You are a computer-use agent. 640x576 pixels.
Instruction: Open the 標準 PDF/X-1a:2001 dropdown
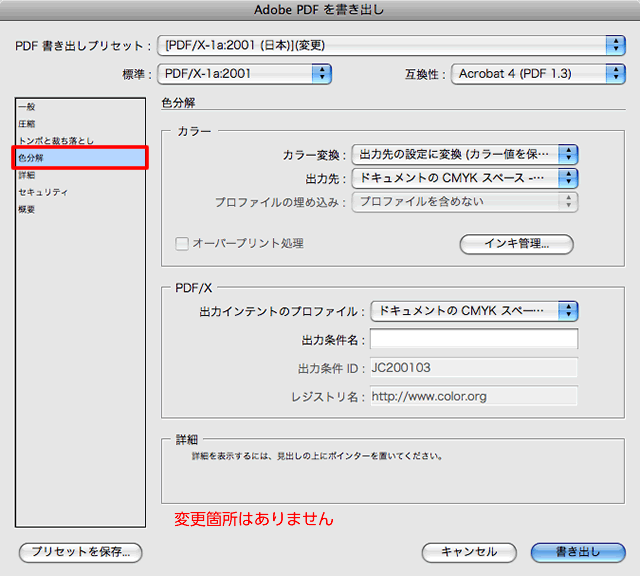(x=244, y=74)
